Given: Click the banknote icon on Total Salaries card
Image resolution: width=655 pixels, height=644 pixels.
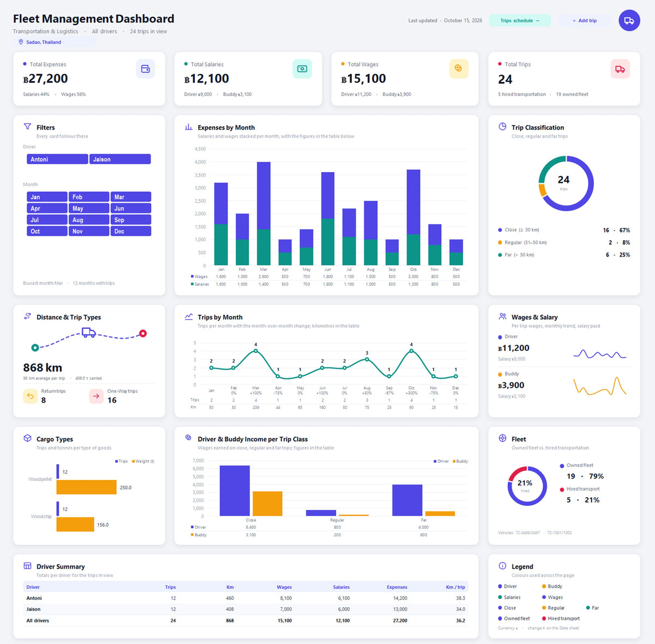Looking at the screenshot, I should [x=302, y=69].
